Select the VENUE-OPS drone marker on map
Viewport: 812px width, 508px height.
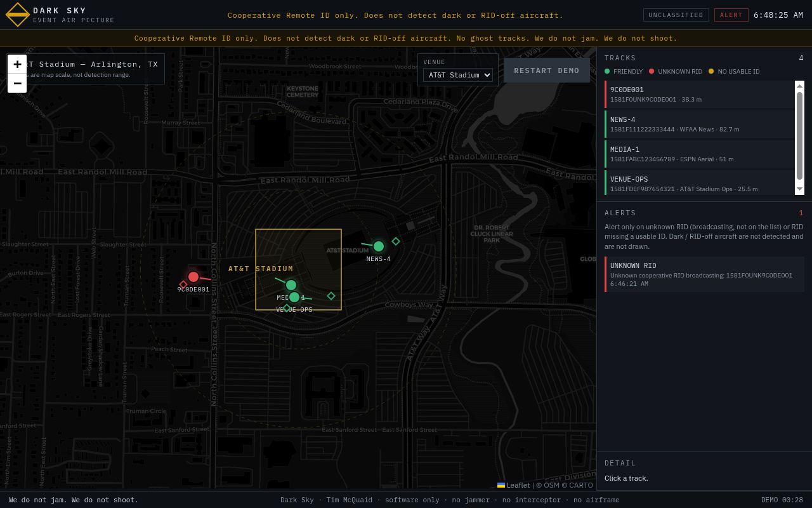(294, 297)
